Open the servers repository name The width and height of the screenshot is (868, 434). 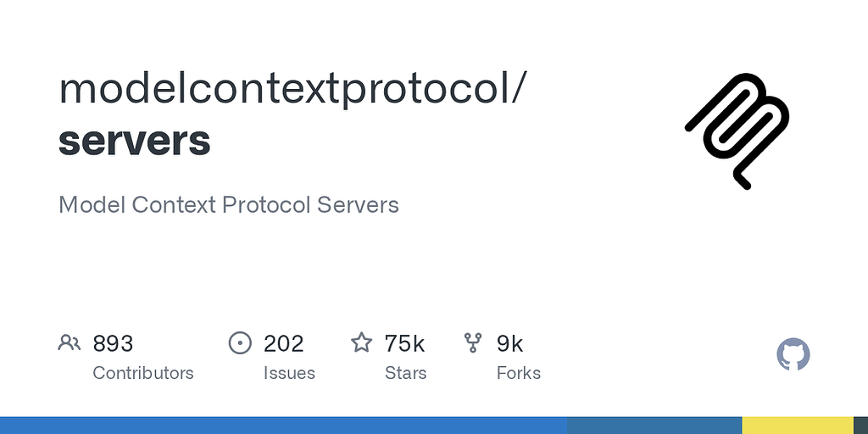pos(135,141)
